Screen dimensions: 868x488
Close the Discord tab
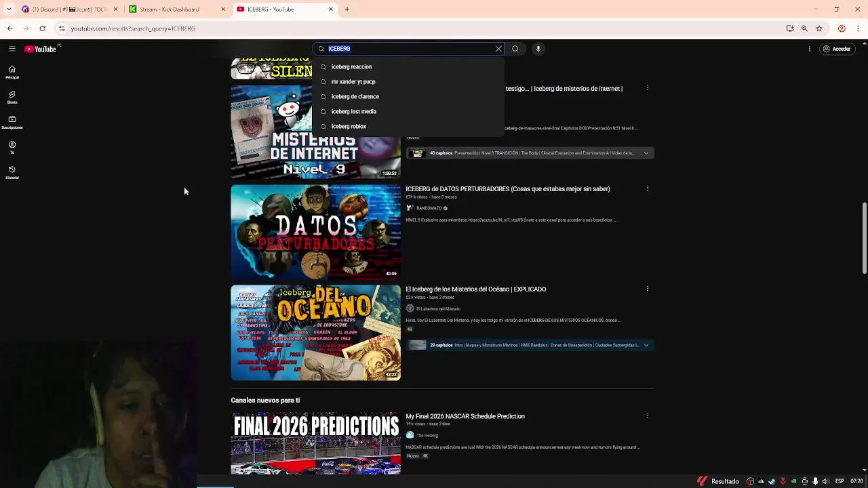(115, 9)
